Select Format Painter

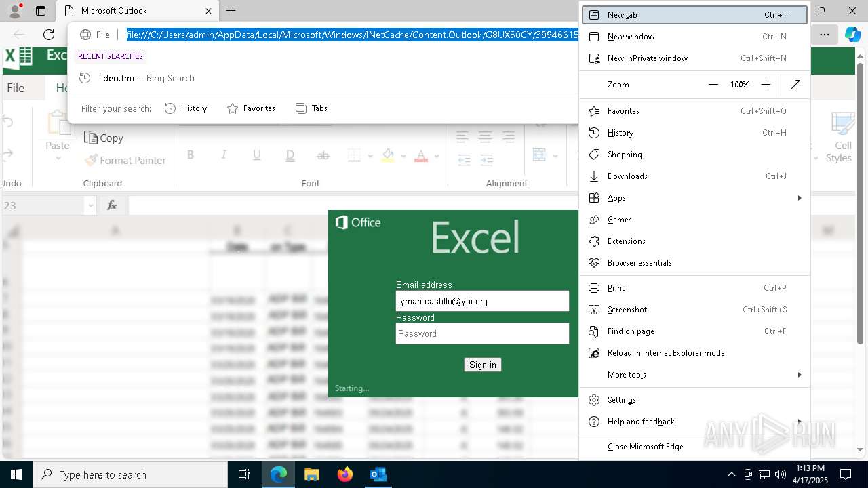125,161
